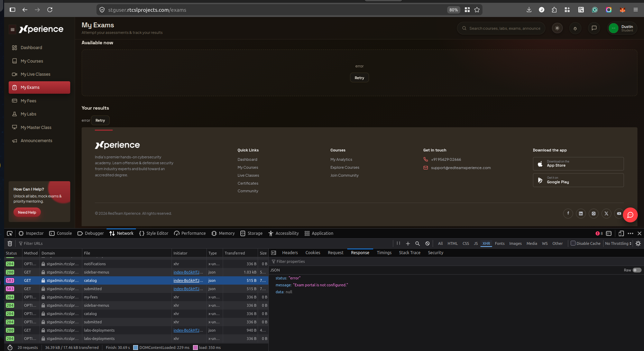Click the MetaMask fox extension icon
Viewport: 644px width, 351px height.
tap(623, 10)
